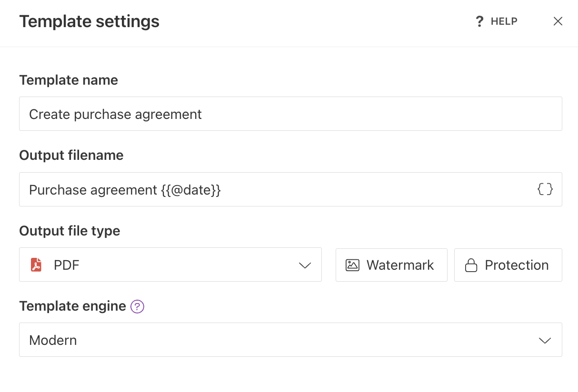The image size is (578, 392).
Task: Insert a variable using the curly braces icon
Action: click(545, 189)
